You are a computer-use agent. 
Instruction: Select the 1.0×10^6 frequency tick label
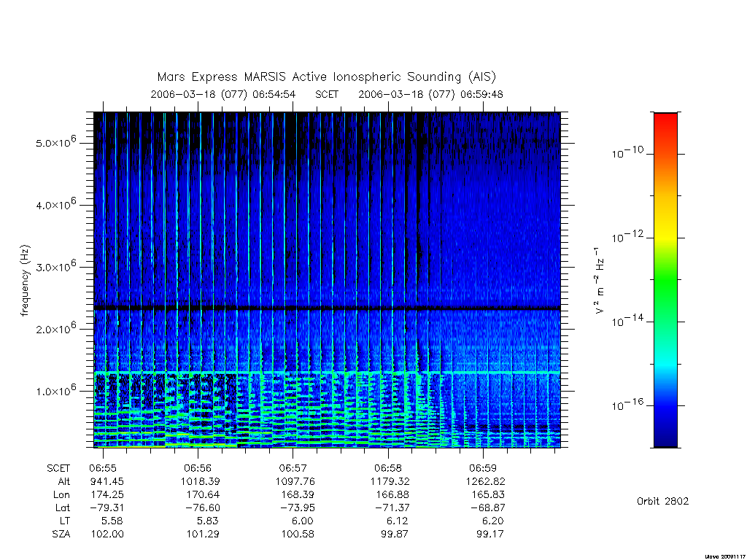click(55, 390)
